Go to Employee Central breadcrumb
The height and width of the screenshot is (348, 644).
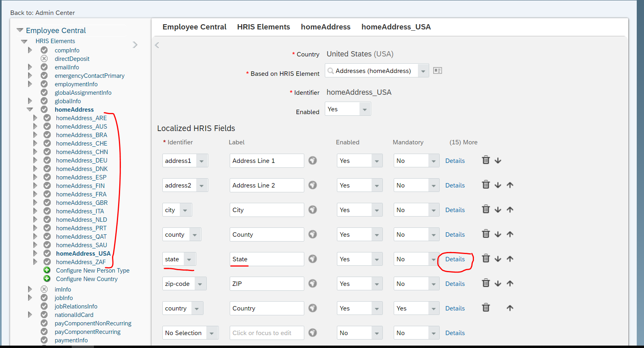tap(194, 27)
